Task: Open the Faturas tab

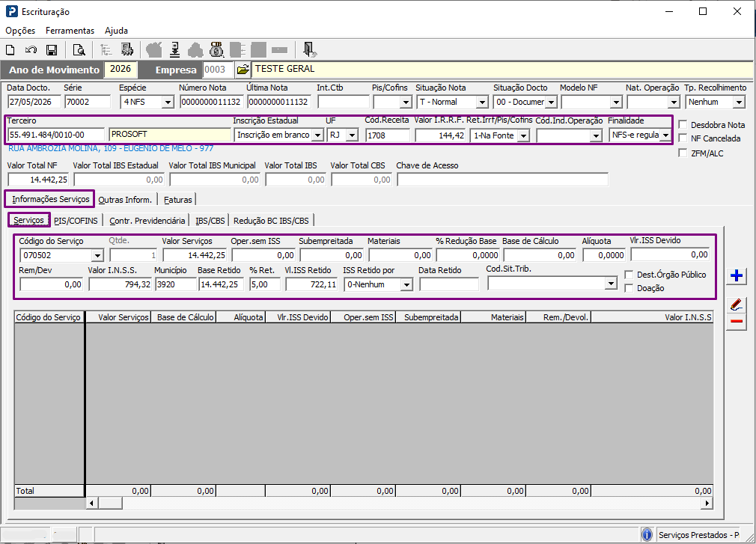Action: 177,200
